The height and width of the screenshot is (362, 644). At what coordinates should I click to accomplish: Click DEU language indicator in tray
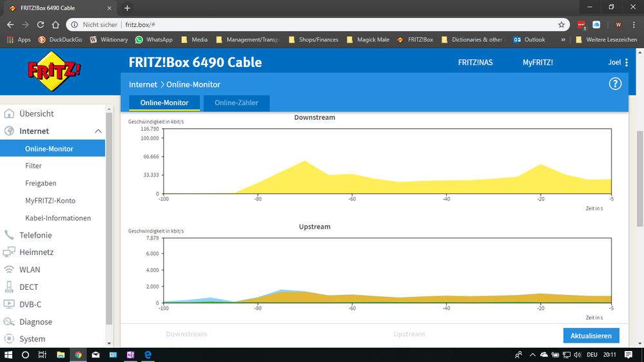(x=592, y=355)
